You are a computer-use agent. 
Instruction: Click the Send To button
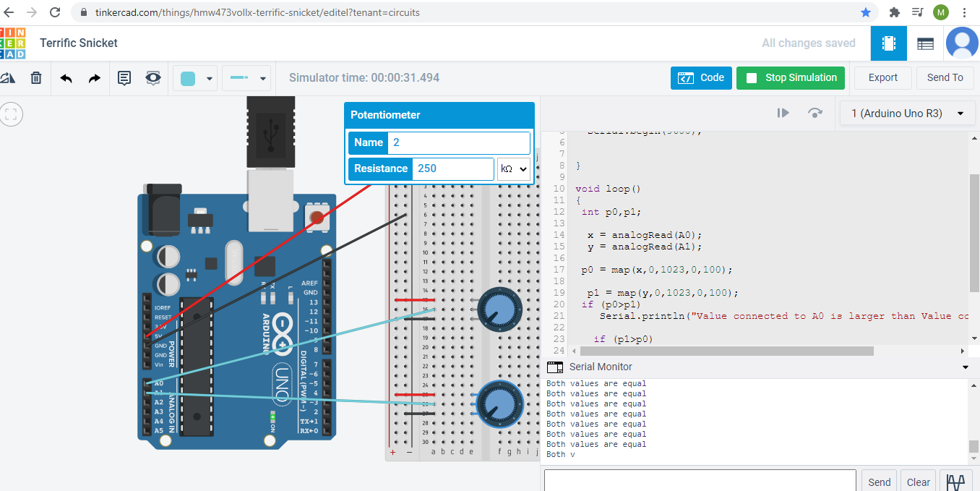coord(945,78)
